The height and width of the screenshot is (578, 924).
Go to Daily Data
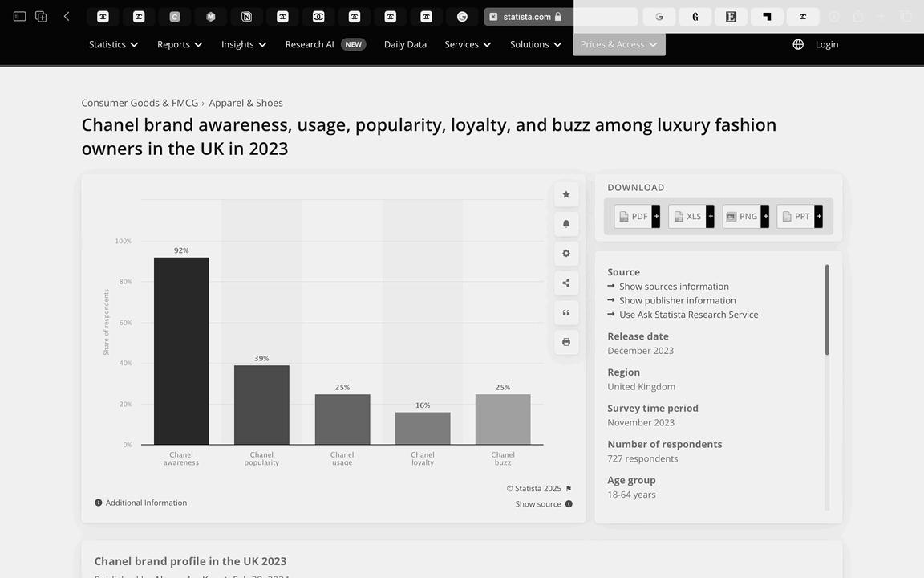pos(405,44)
